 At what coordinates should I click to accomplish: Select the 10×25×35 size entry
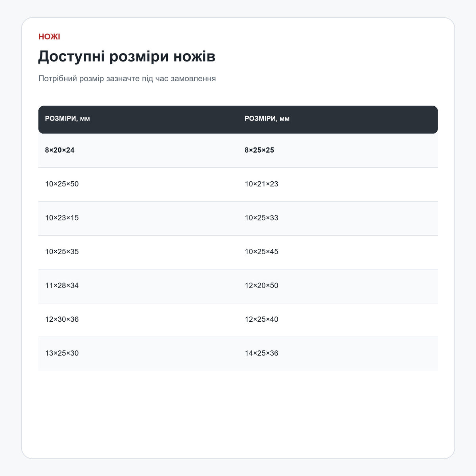tap(138, 252)
